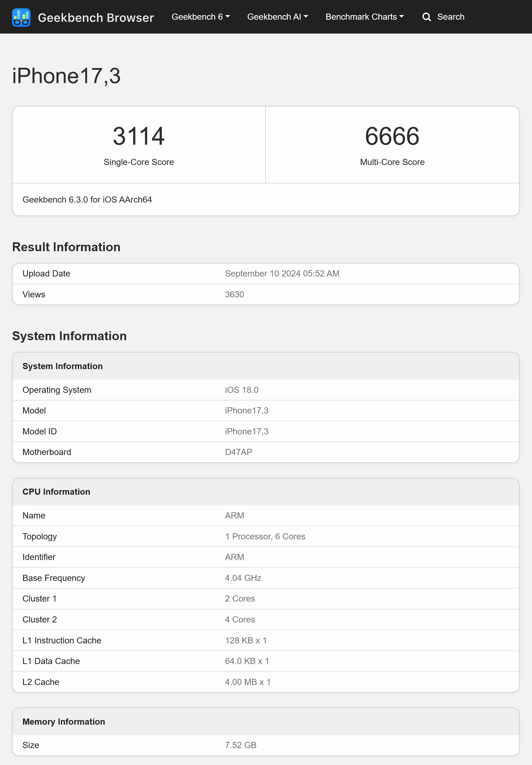Select the Base Frequency row label
Screen dimensions: 532x765
tap(54, 578)
